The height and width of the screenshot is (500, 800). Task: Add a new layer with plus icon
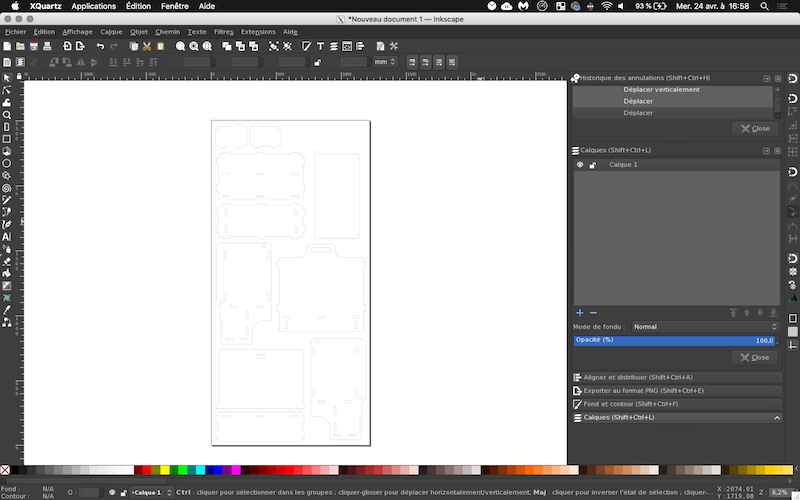point(579,313)
